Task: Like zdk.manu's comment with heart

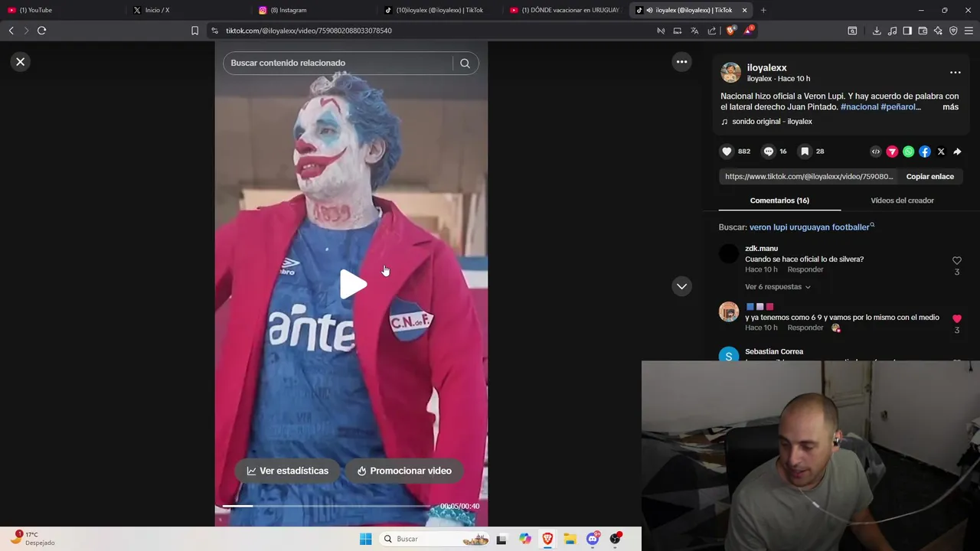Action: pos(956,261)
